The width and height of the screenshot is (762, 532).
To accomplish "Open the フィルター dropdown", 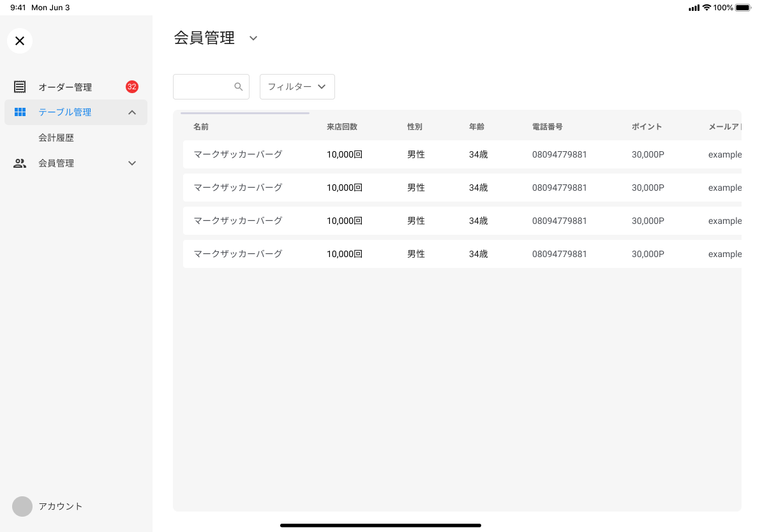I will [x=297, y=87].
